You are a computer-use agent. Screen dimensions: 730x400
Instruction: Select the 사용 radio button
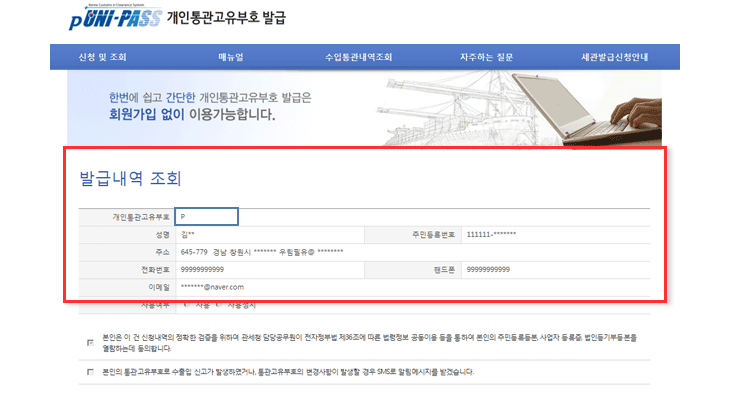coord(187,305)
